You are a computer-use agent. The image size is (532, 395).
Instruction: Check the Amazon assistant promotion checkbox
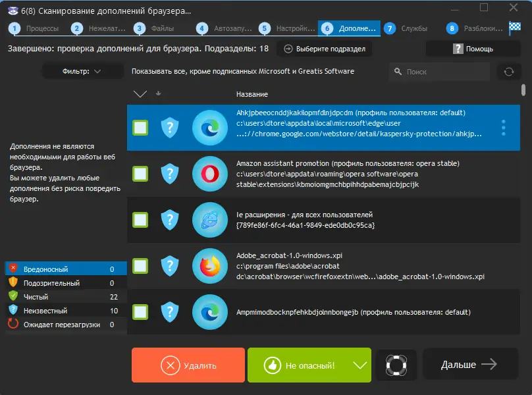(140, 174)
